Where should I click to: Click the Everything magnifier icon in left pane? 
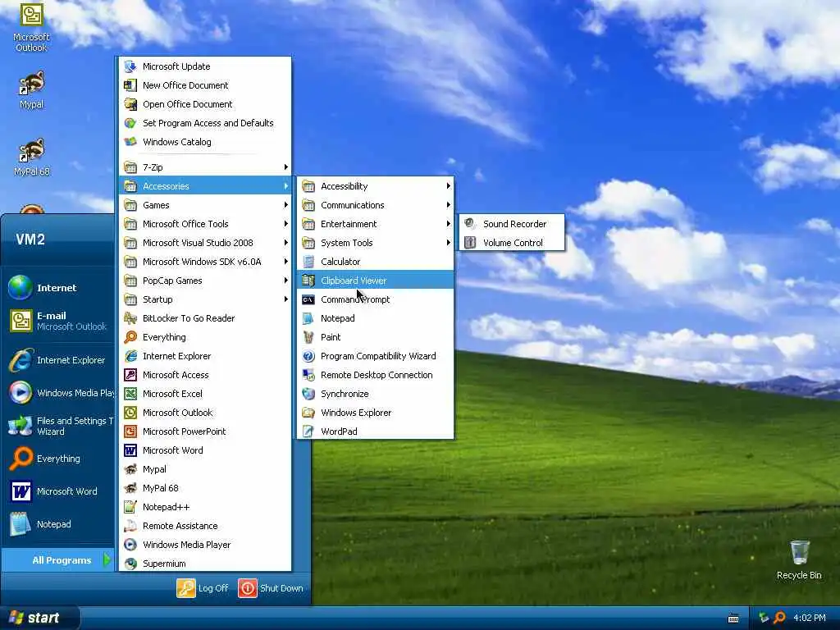click(x=21, y=459)
